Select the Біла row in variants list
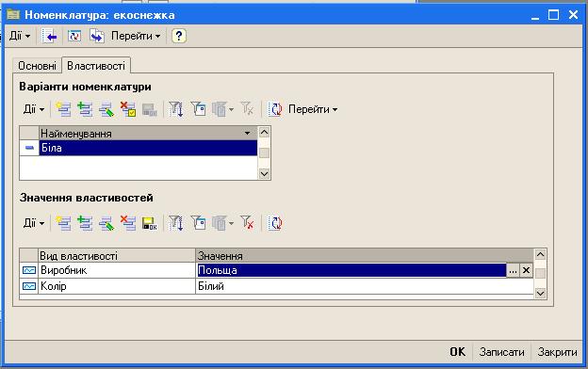588x369 pixels. 148,148
